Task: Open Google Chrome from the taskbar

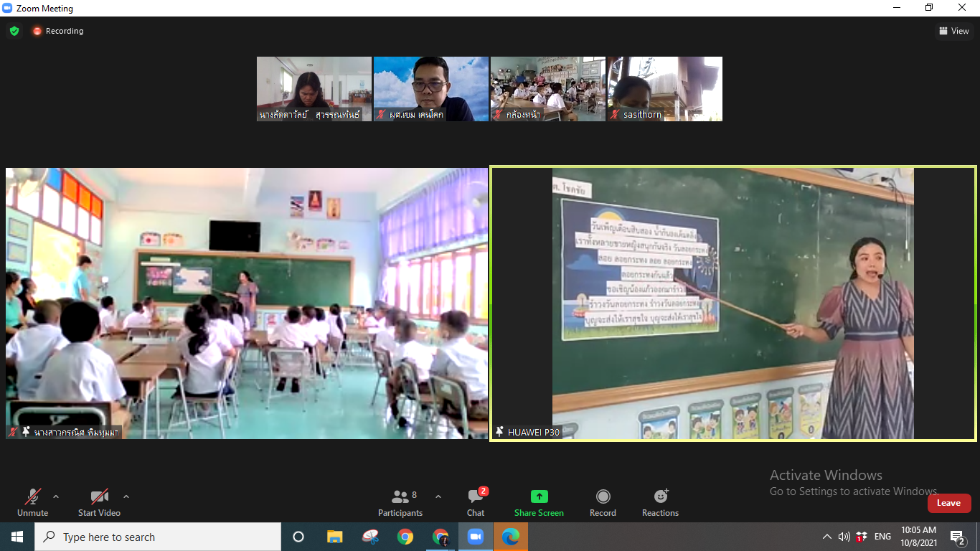Action: pos(405,537)
